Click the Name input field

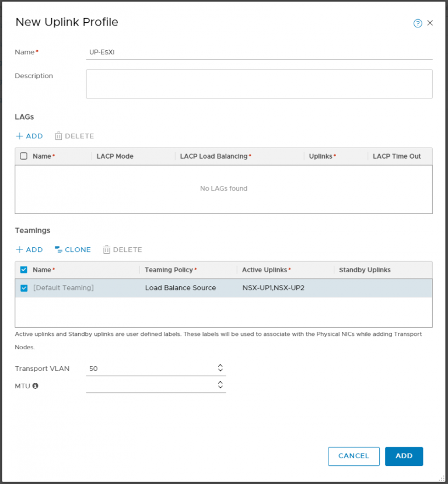(x=259, y=52)
